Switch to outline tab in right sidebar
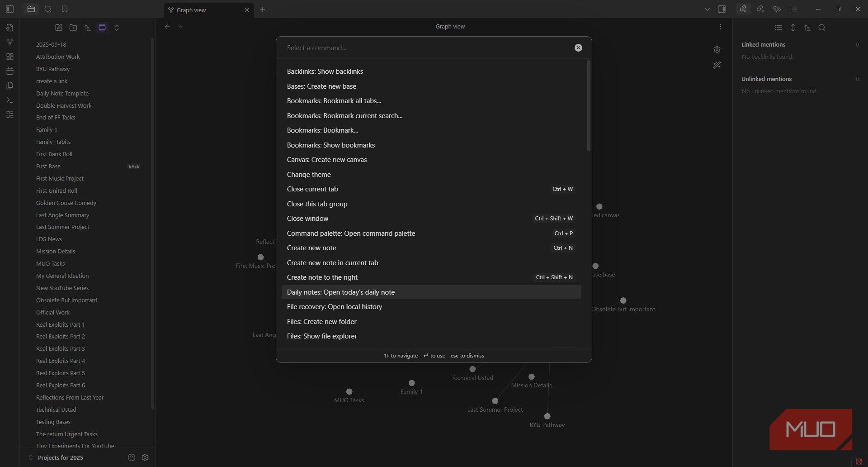Image resolution: width=868 pixels, height=467 pixels. pos(794,9)
